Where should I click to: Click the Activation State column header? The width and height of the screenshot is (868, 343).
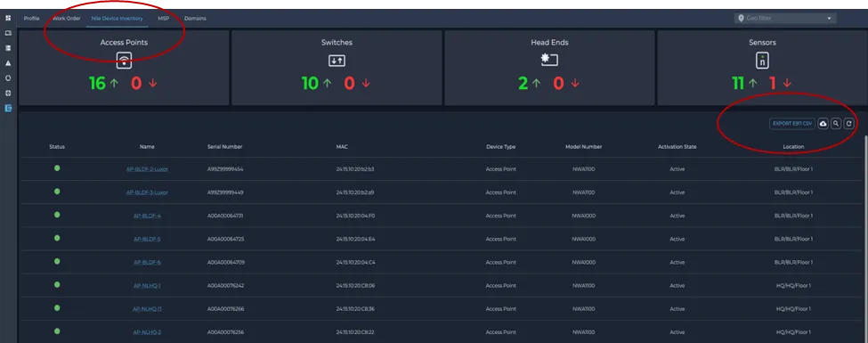[677, 147]
